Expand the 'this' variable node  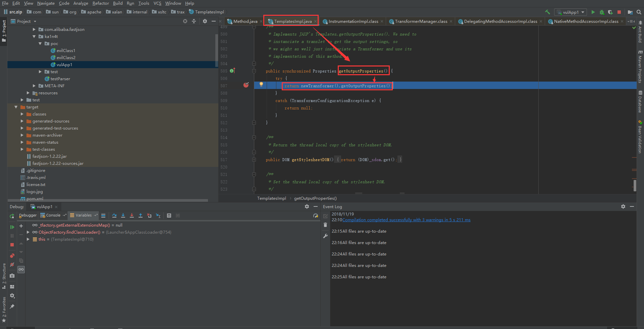click(x=28, y=239)
